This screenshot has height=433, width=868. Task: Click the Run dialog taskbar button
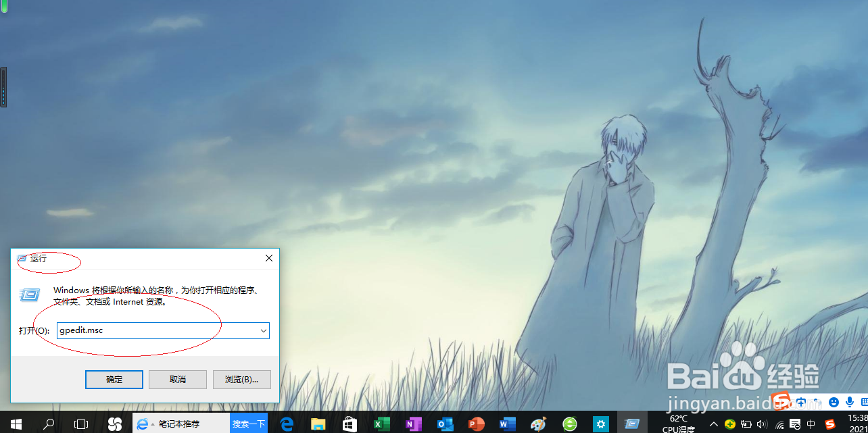pyautogui.click(x=633, y=424)
